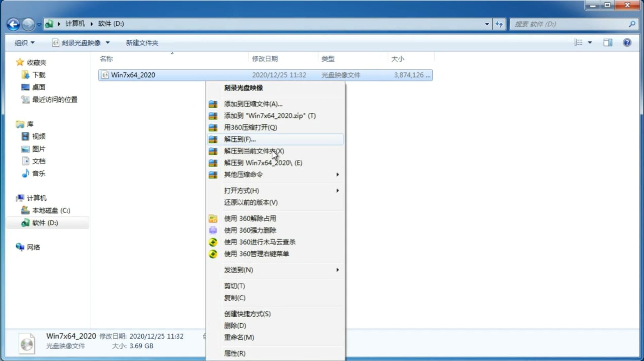The image size is (644, 361).
Task: Click 软件 D drive in sidebar
Action: [44, 222]
